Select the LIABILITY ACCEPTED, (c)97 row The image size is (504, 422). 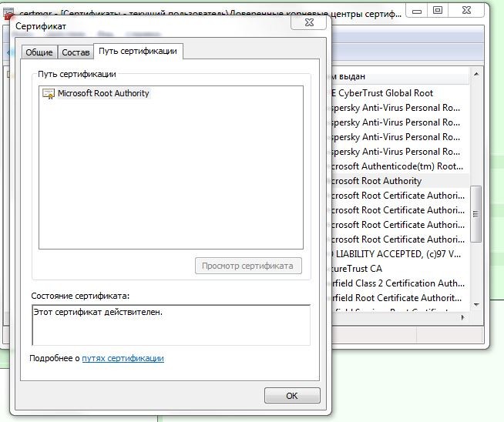pyautogui.click(x=400, y=254)
